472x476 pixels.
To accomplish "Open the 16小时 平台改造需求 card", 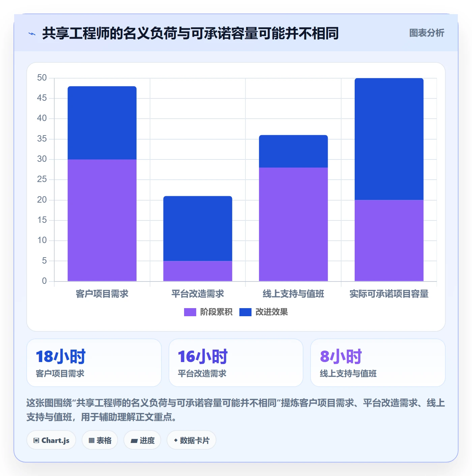I will pyautogui.click(x=236, y=363).
